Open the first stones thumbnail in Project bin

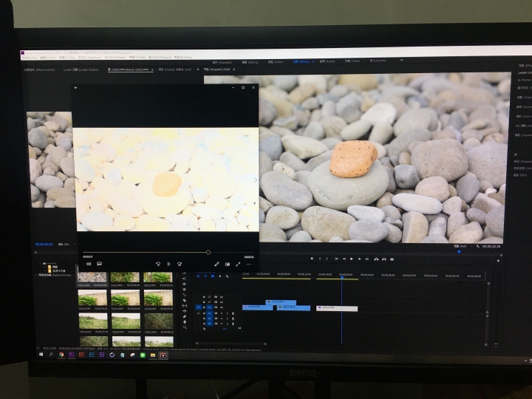coord(92,278)
